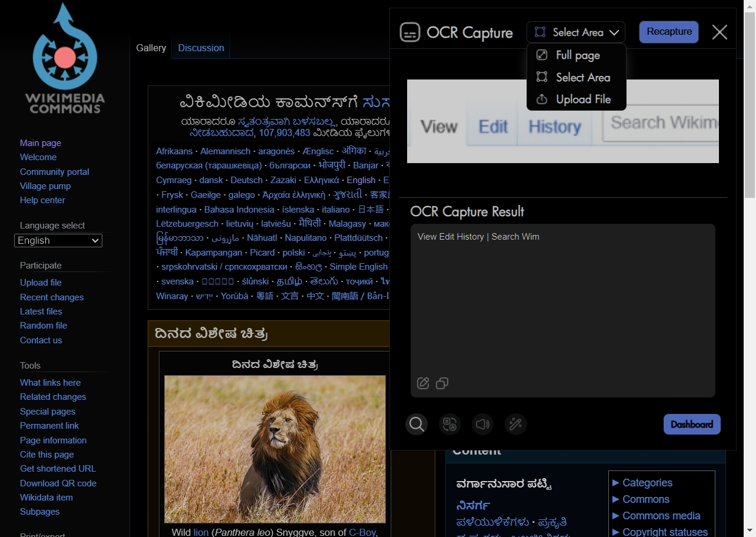Open the Related changes link

(53, 397)
